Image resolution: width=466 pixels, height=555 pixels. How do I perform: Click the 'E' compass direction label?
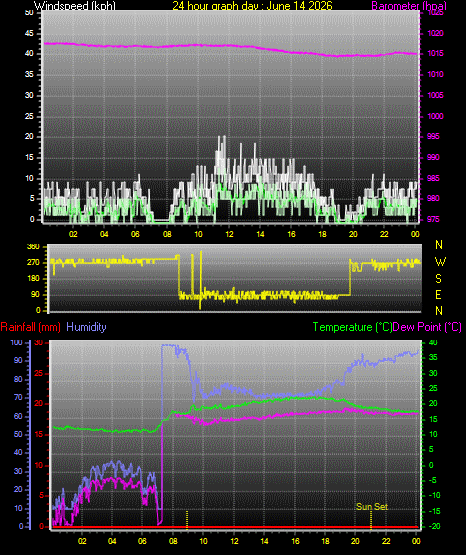pyautogui.click(x=438, y=294)
